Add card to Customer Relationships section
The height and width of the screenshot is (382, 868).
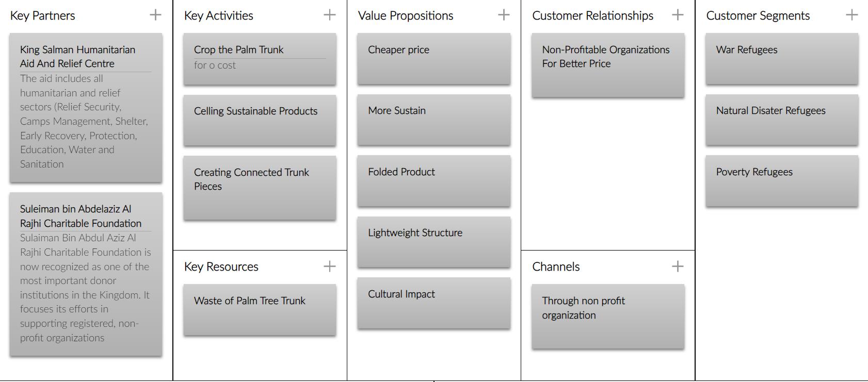pos(678,15)
